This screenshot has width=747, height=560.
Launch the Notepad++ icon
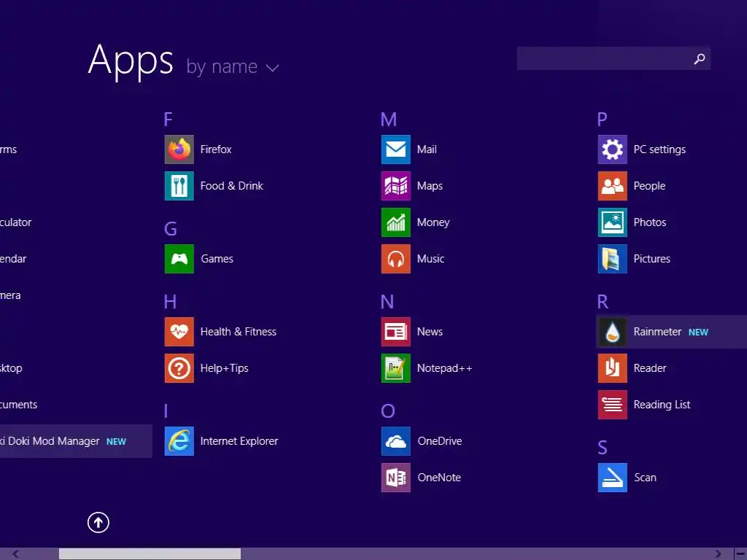click(396, 368)
